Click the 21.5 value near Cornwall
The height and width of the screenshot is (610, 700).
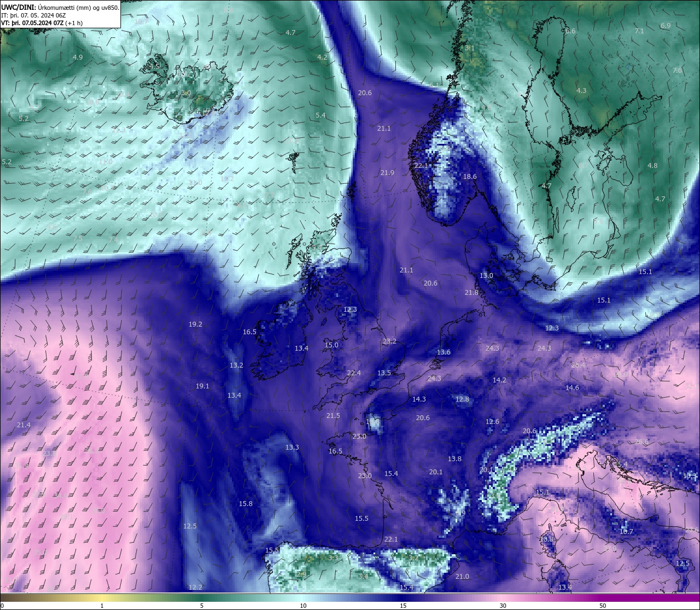coord(333,415)
